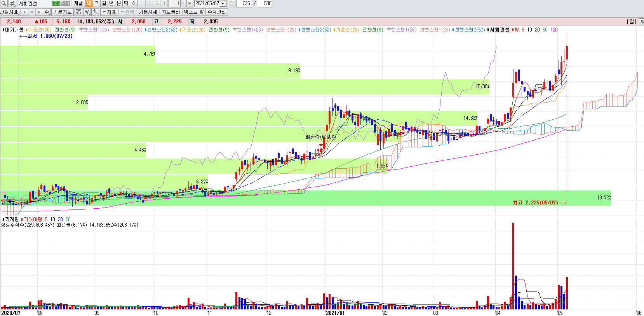The height and width of the screenshot is (316, 644).
Task: Click the 500 total count field
Action: (x=265, y=3)
